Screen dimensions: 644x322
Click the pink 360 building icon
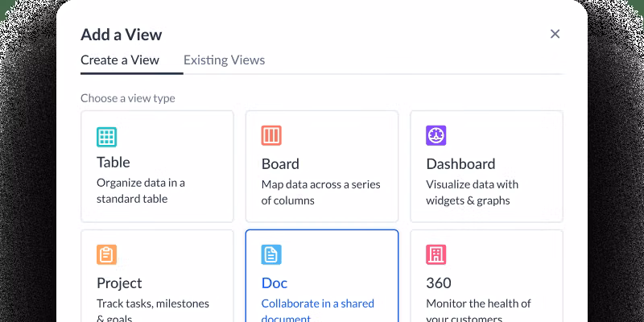[436, 255]
